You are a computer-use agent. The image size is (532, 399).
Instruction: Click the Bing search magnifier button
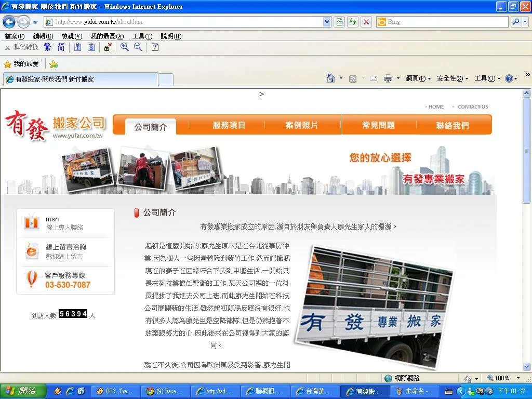(516, 22)
